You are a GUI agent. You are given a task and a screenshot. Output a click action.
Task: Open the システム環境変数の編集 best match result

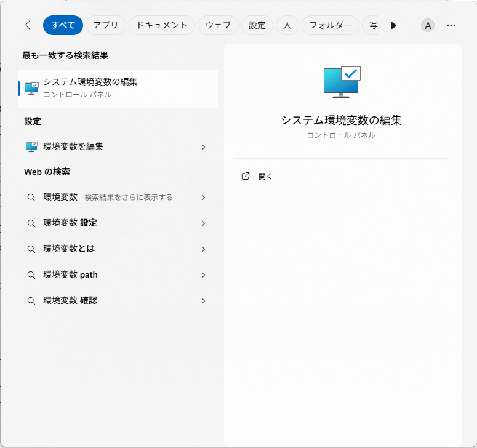click(118, 88)
